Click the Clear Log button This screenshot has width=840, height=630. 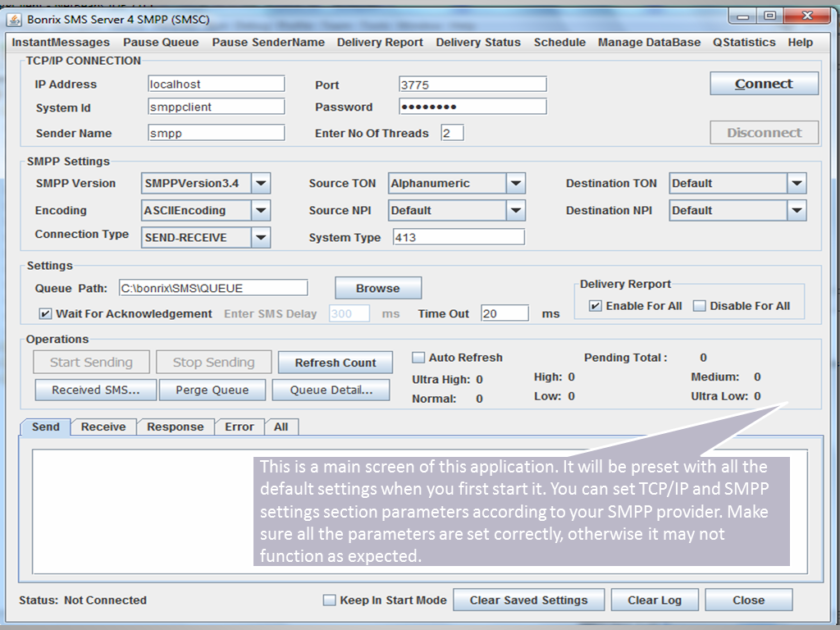(x=655, y=600)
